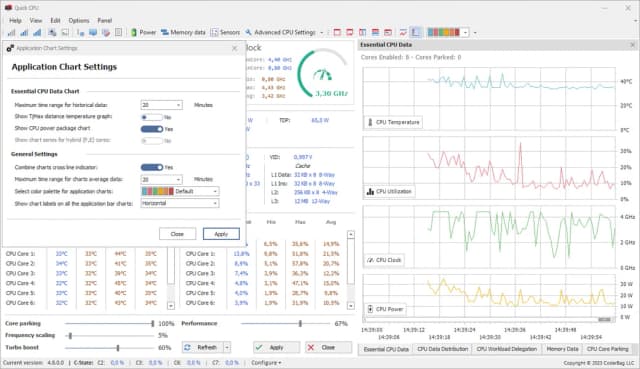The width and height of the screenshot is (640, 369).
Task: Switch to the CPU Workload Delegation tab
Action: (507, 349)
